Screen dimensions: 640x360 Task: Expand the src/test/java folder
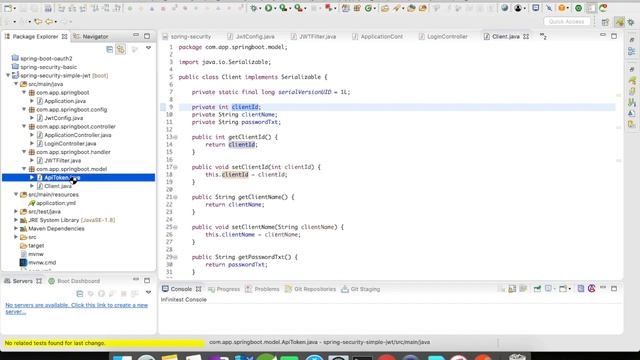pos(16,211)
